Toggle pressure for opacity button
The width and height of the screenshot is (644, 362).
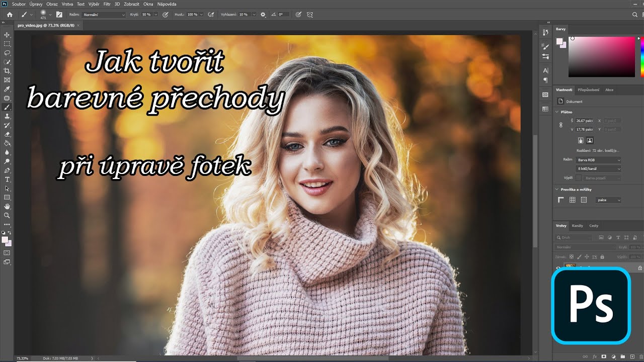(x=166, y=15)
